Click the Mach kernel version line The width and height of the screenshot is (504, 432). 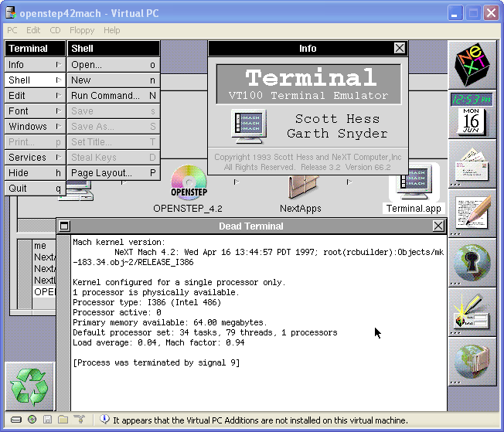119,242
